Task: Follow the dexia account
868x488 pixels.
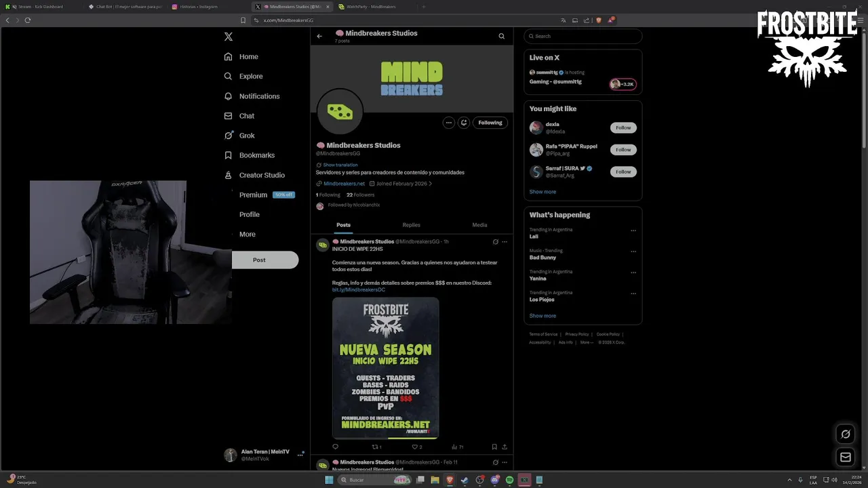Action: click(x=623, y=127)
